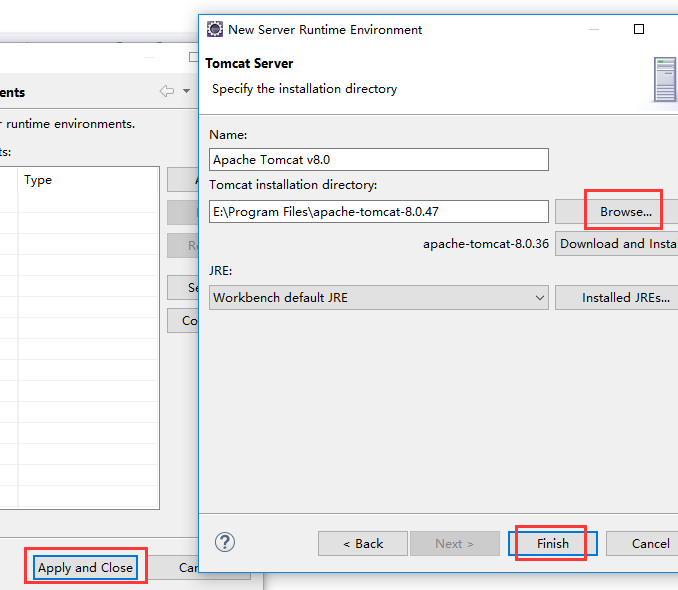Click Download and Install button

tap(617, 244)
